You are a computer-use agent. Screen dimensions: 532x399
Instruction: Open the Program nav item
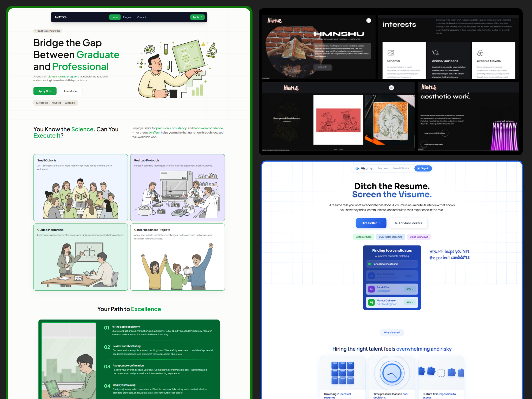(128, 17)
